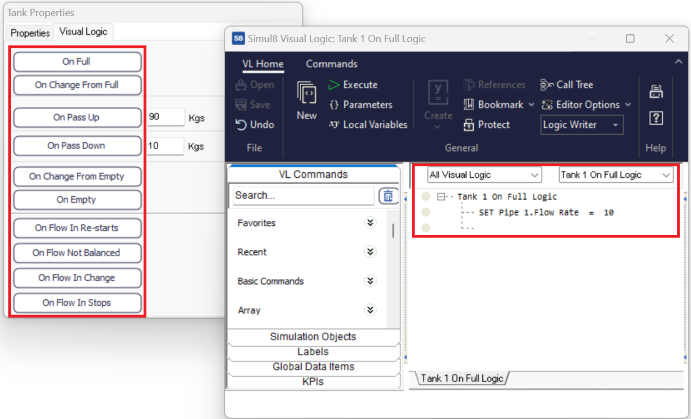Click the On Pass Up button
This screenshot has width=691, height=419.
(x=77, y=117)
